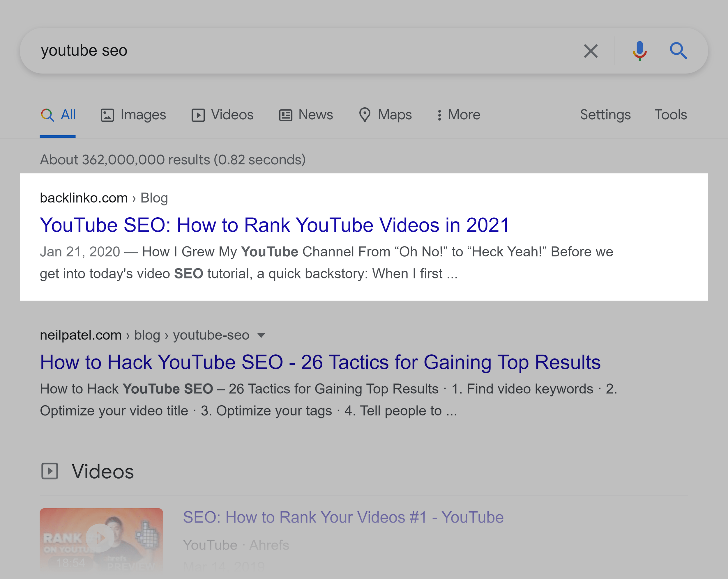Viewport: 728px width, 579px height.
Task: Click the Maps tab pin icon
Action: point(365,115)
